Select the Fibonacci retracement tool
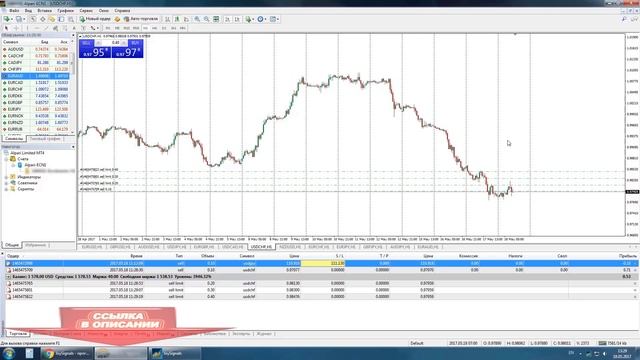The width and height of the screenshot is (640, 360). click(64, 28)
